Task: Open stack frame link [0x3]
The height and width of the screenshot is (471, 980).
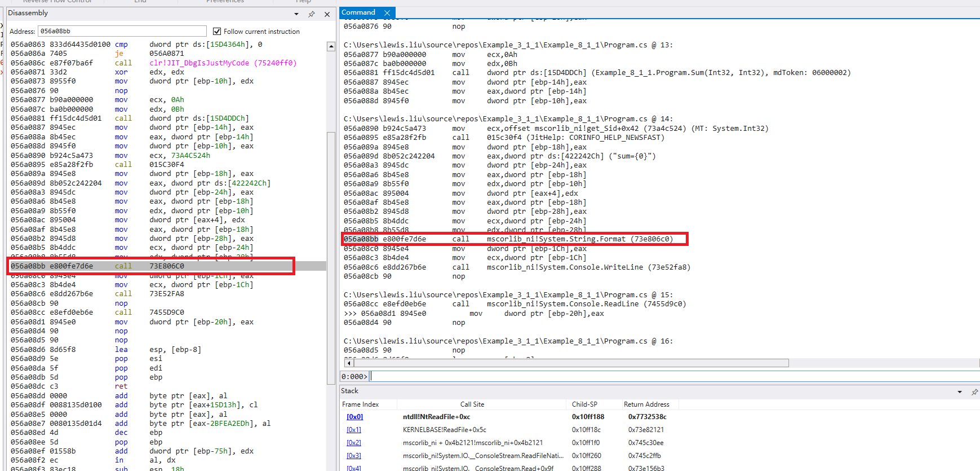Action: (354, 456)
